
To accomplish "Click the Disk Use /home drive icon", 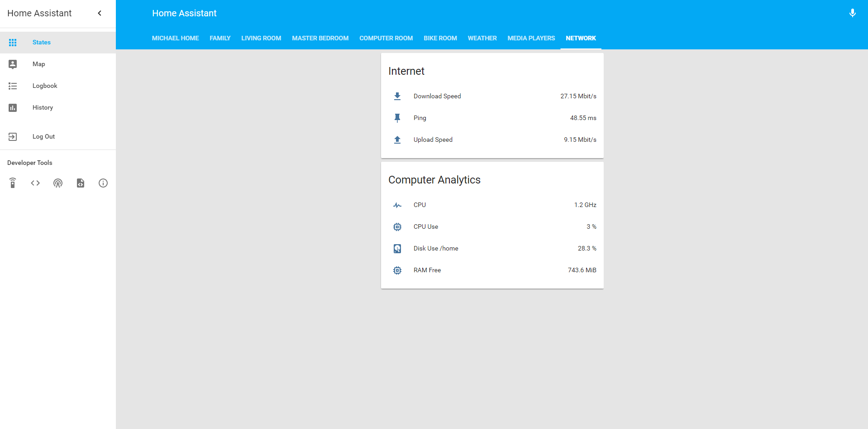I will tap(397, 249).
